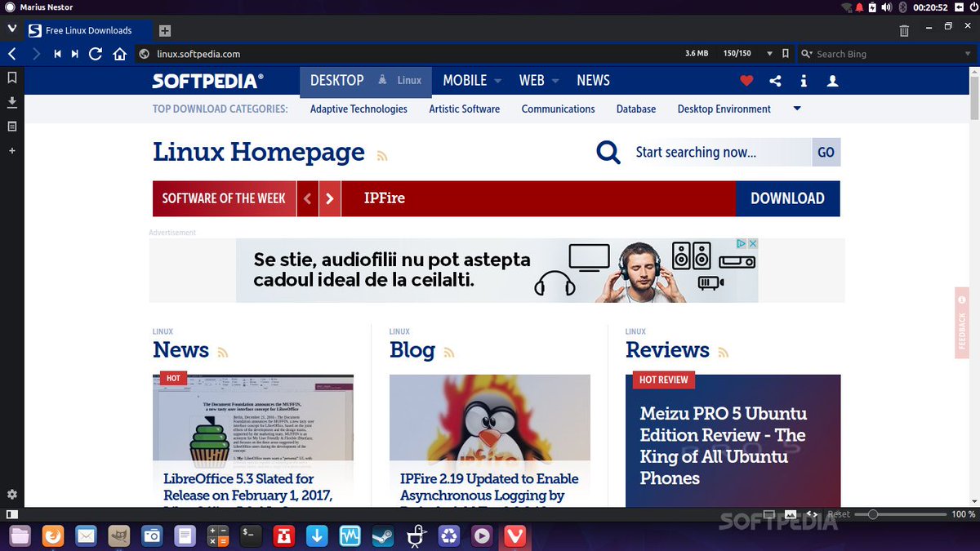Open the NEWS menu item
This screenshot has width=980, height=551.
point(593,81)
